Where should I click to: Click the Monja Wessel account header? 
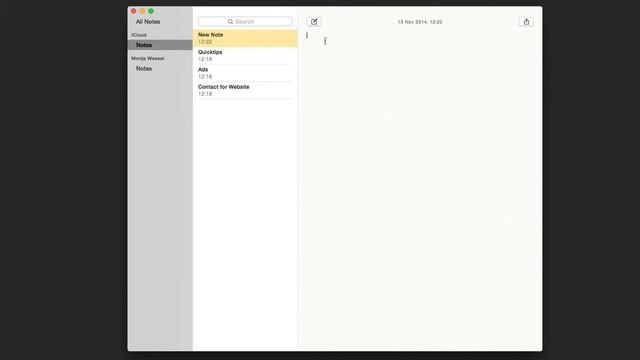[x=148, y=58]
